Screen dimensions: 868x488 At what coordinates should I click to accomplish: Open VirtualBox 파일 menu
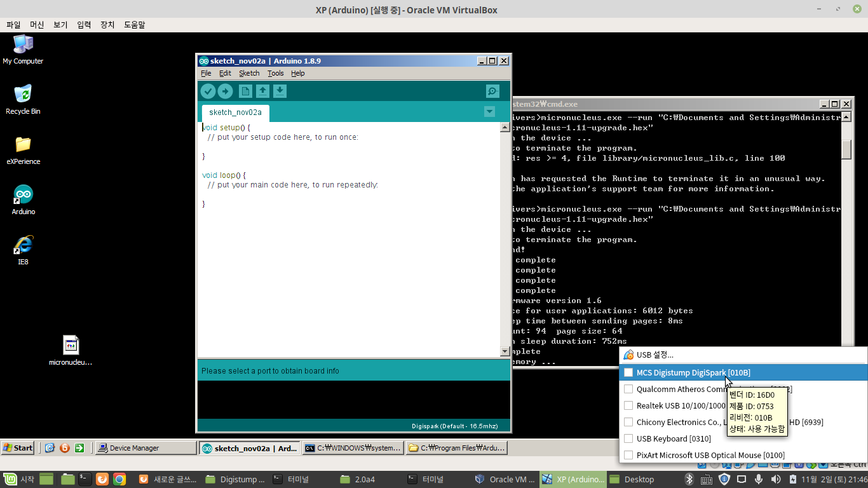(x=13, y=25)
